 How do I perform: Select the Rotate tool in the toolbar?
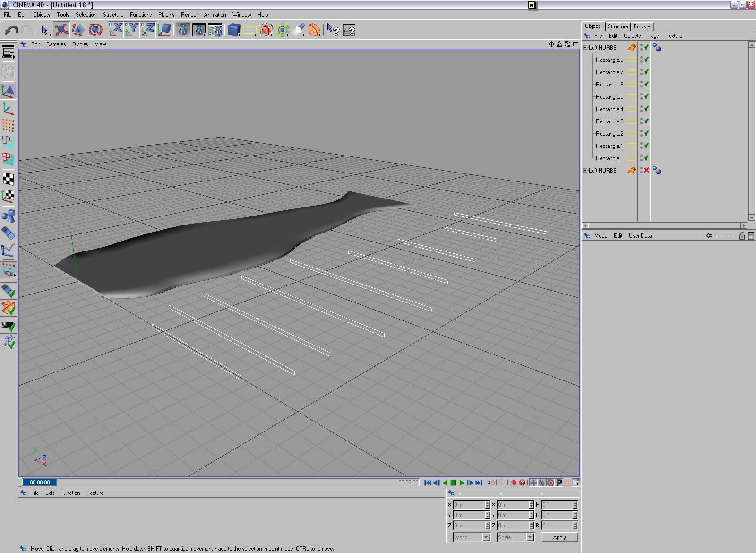(95, 30)
